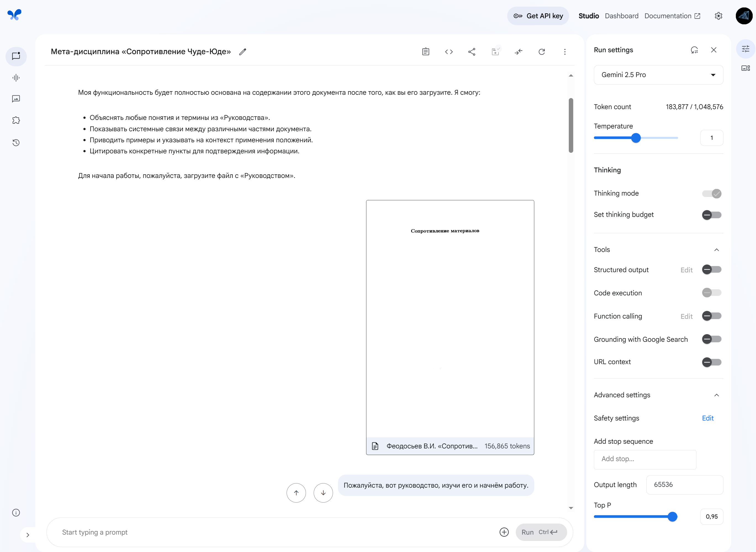Open system instructions clipboard icon

pyautogui.click(x=425, y=52)
